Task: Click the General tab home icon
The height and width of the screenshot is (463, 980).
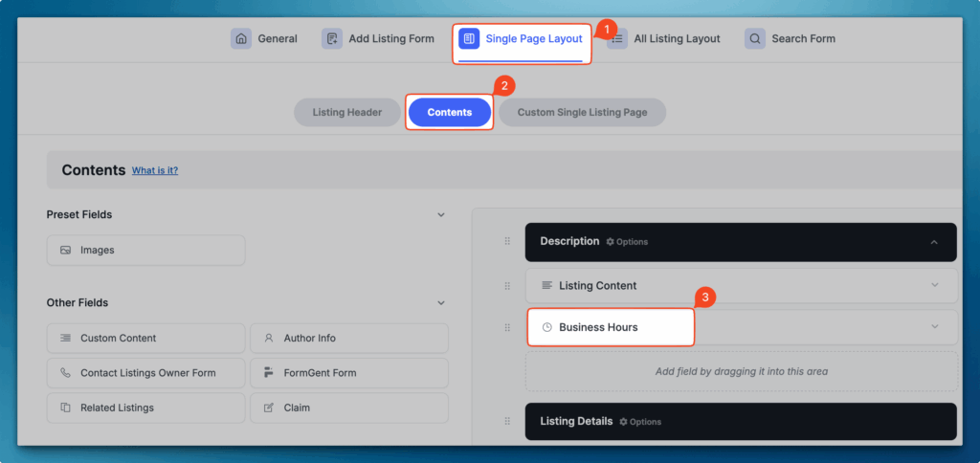Action: [241, 39]
